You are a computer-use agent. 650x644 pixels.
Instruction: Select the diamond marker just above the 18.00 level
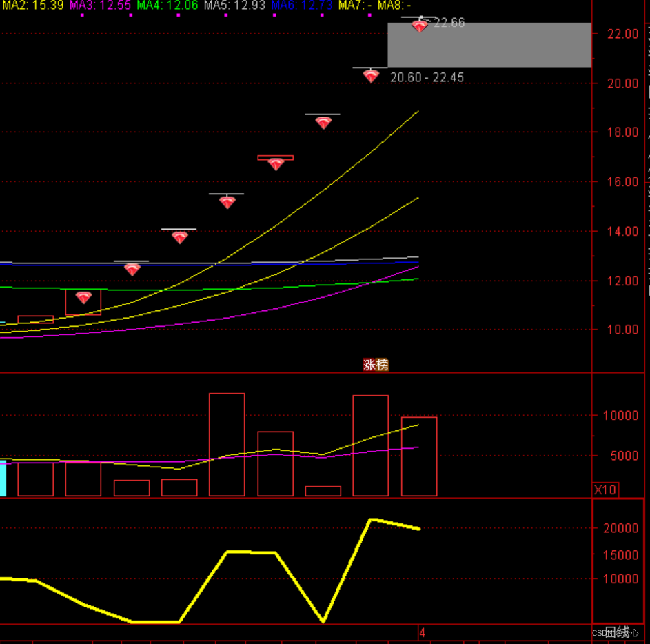pyautogui.click(x=323, y=123)
